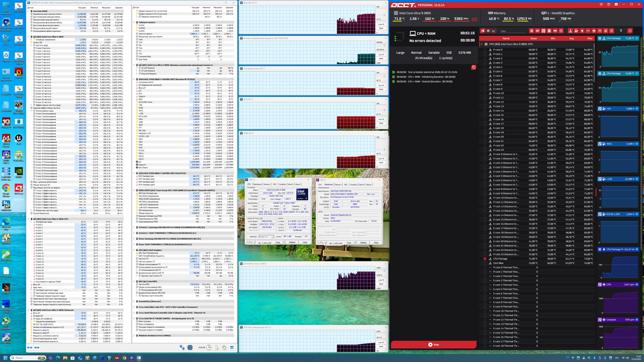
Task: Check the Core Max row checkbox in OCCT
Action: point(485,263)
